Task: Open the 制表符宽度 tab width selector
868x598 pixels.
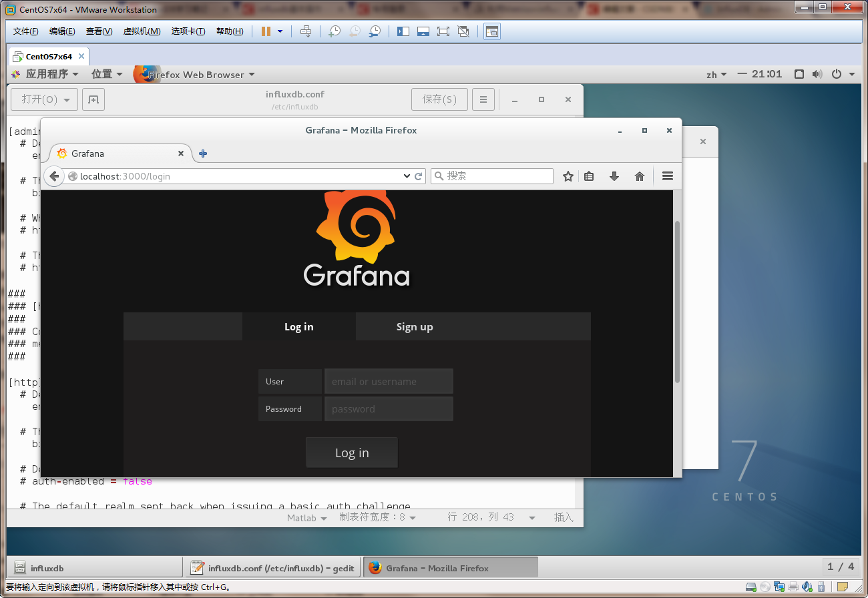Action: coord(378,518)
